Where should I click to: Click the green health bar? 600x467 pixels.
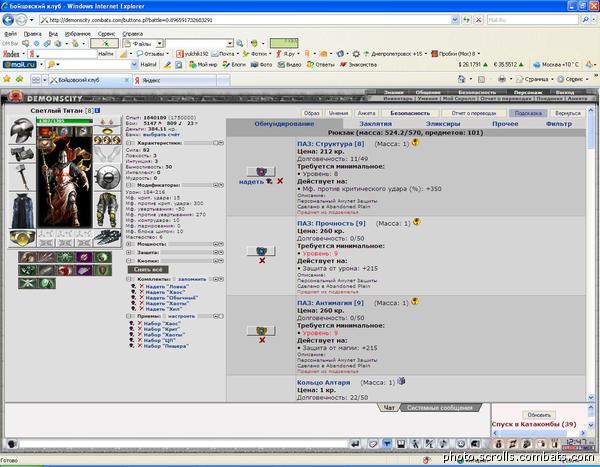[64, 121]
